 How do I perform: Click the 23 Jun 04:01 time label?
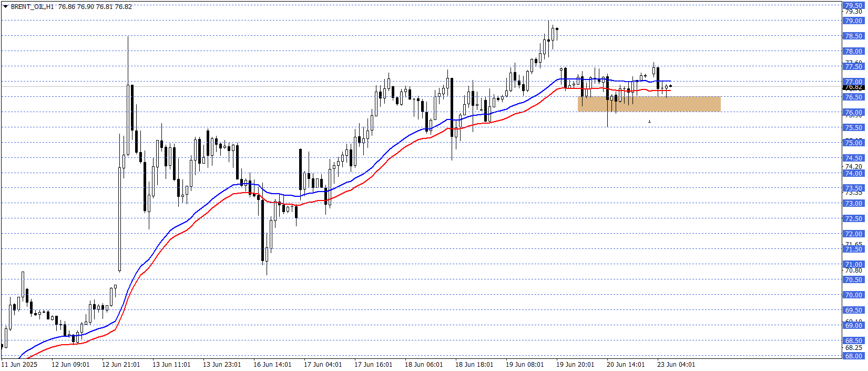point(676,364)
